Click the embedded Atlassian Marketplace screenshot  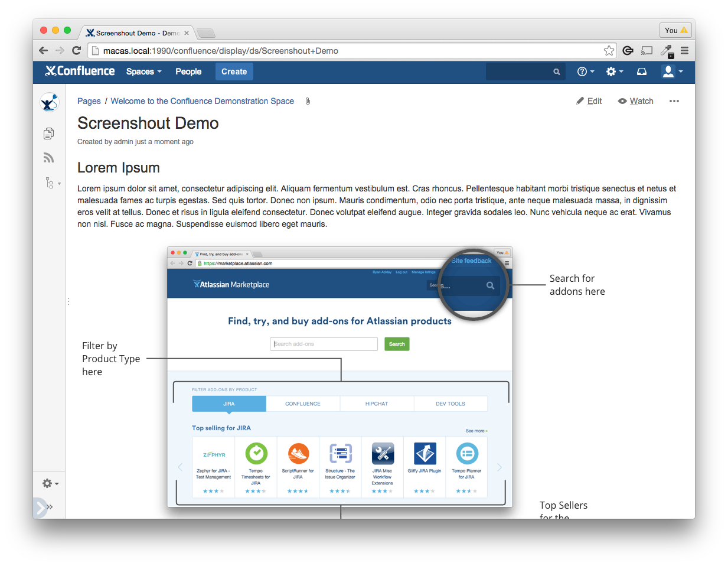click(x=339, y=376)
